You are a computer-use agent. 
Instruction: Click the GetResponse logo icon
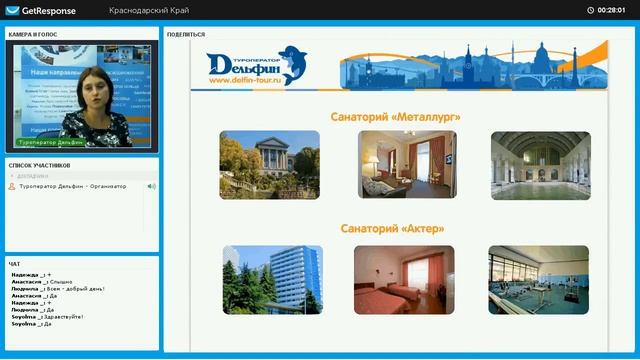[13, 10]
